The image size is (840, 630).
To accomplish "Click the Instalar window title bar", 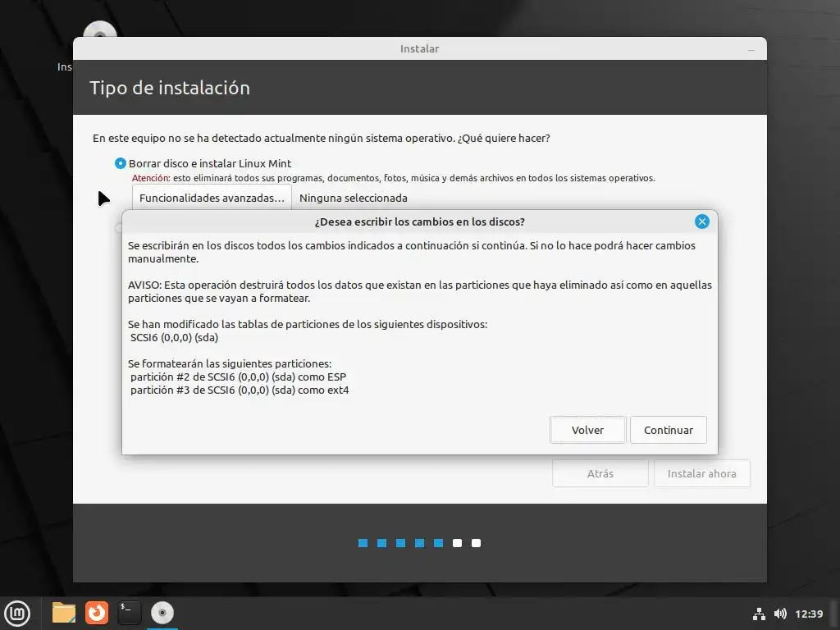I will [419, 48].
